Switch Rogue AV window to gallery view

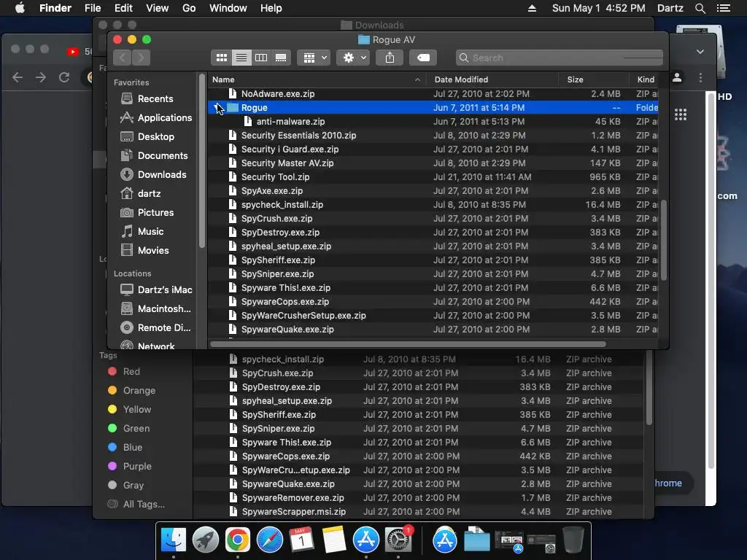point(281,58)
